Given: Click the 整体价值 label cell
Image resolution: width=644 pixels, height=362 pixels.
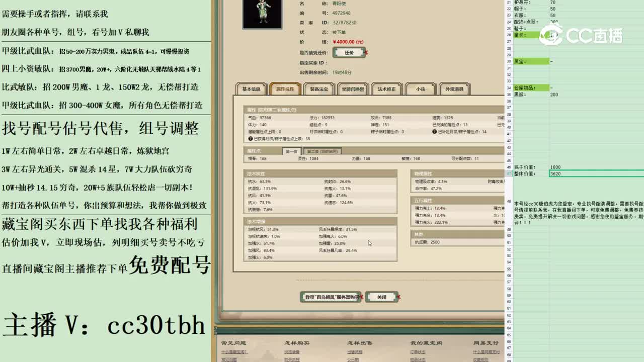Looking at the screenshot, I should [x=531, y=173].
